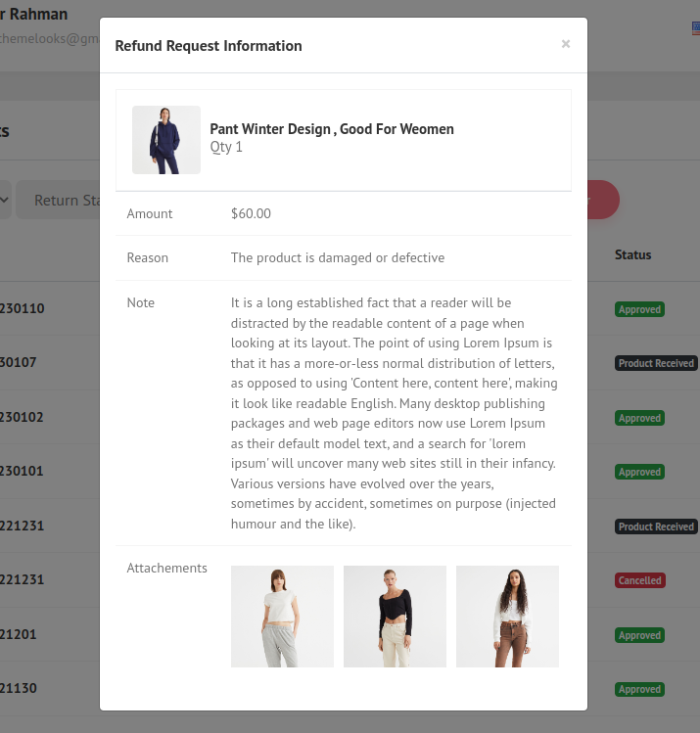Click Approved badge for order ending 230102
Image resolution: width=700 pixels, height=733 pixels.
point(639,418)
